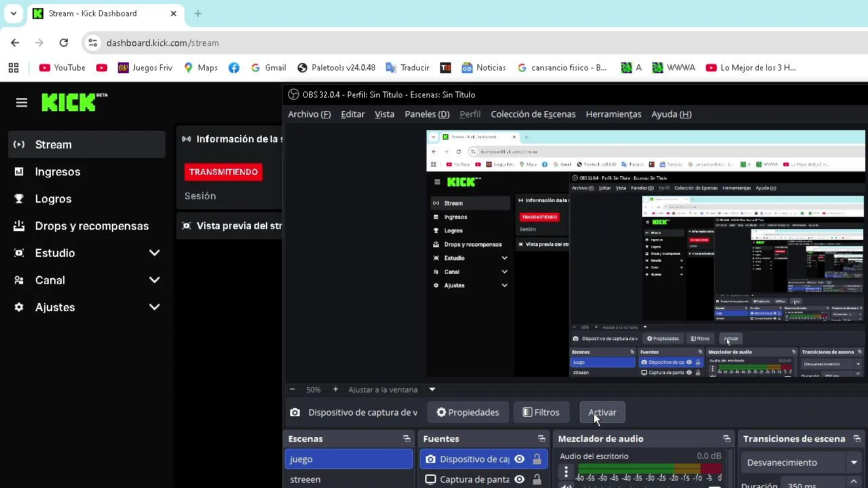Screen dimensions: 868x488
Task: Select Stream in Kick sidebar
Action: point(87,144)
